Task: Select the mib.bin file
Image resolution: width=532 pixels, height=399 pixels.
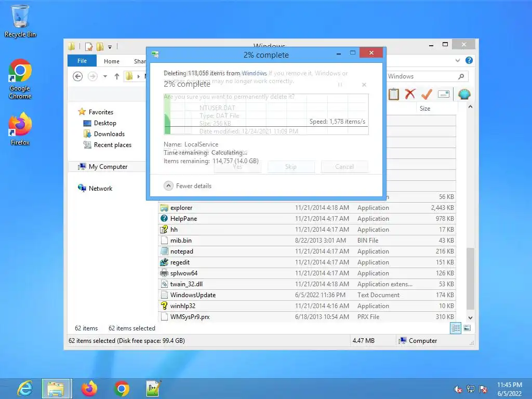Action: 307,240
